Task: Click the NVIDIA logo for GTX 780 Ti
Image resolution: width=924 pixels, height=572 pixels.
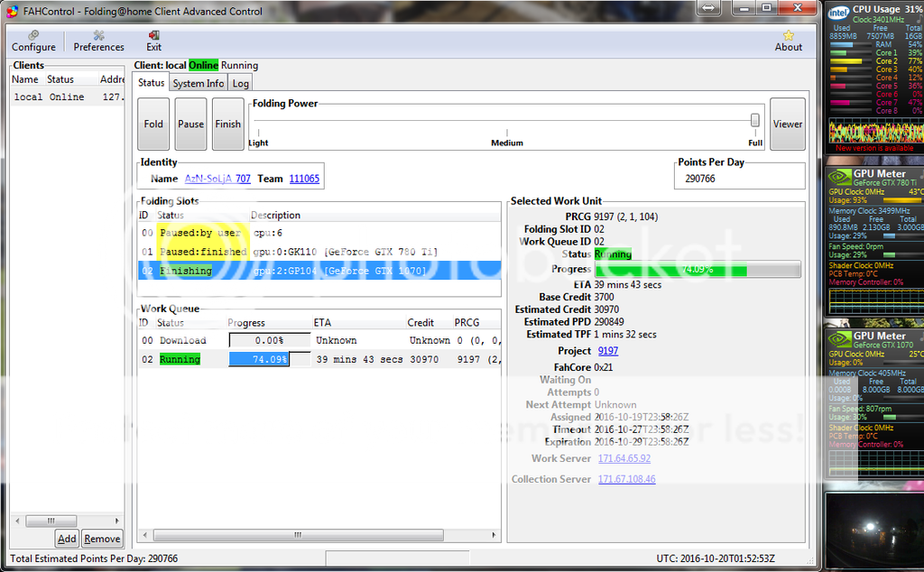Action: 839,178
